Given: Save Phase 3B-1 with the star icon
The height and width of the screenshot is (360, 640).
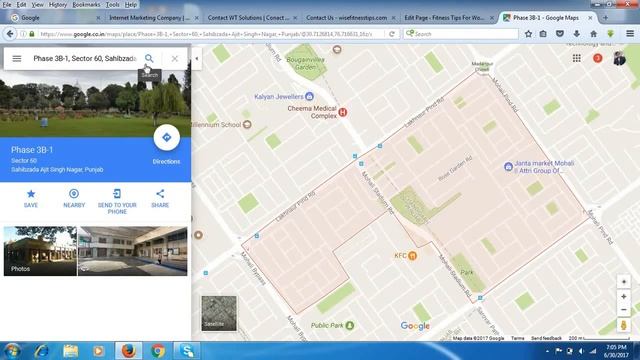Looking at the screenshot, I should 31,193.
